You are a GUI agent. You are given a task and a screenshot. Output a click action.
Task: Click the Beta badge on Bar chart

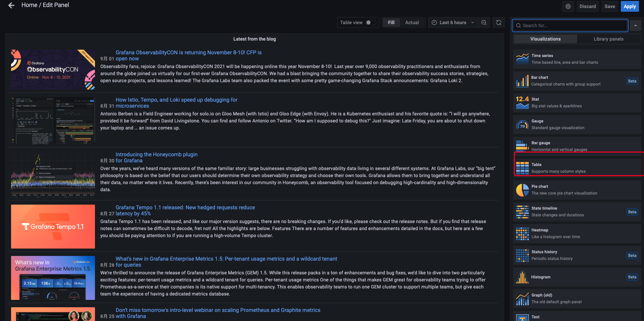pos(632,81)
